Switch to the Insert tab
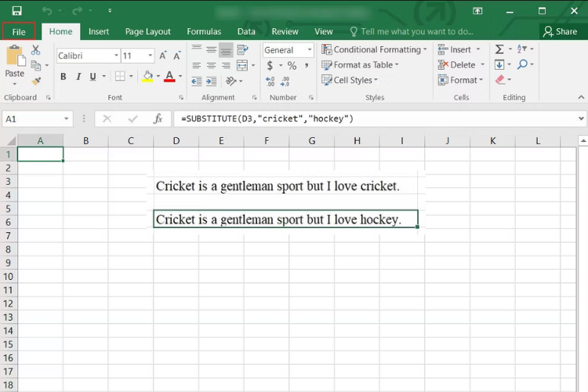588x392 pixels. (x=99, y=31)
